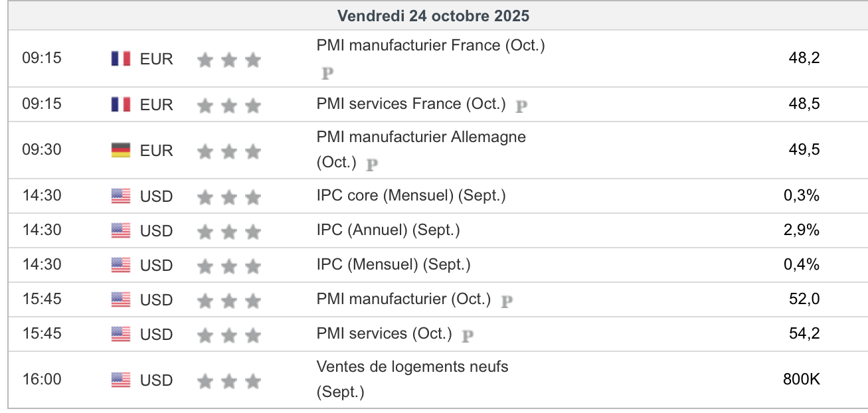Click the preliminary P icon for PMI services France

(x=522, y=105)
